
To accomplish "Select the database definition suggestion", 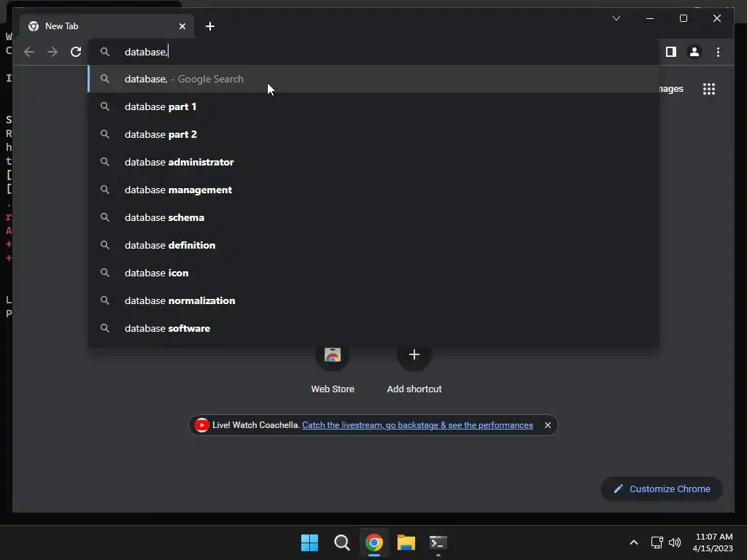I will 373,245.
